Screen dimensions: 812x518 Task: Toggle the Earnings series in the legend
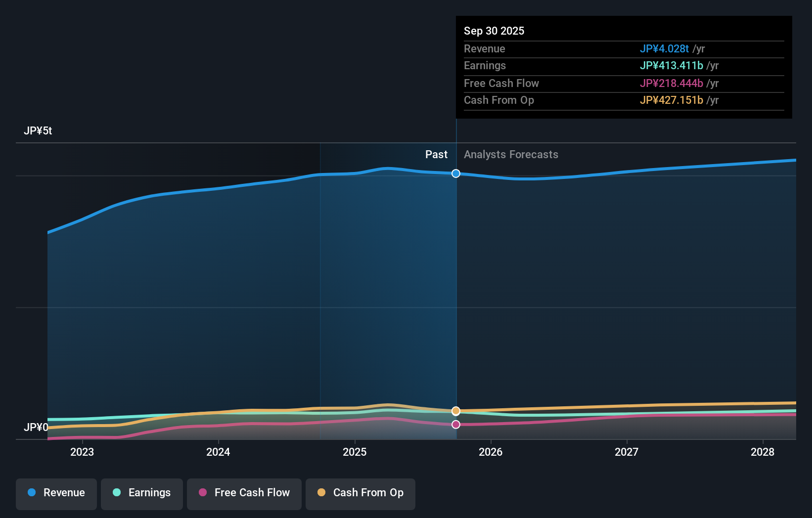pyautogui.click(x=142, y=494)
